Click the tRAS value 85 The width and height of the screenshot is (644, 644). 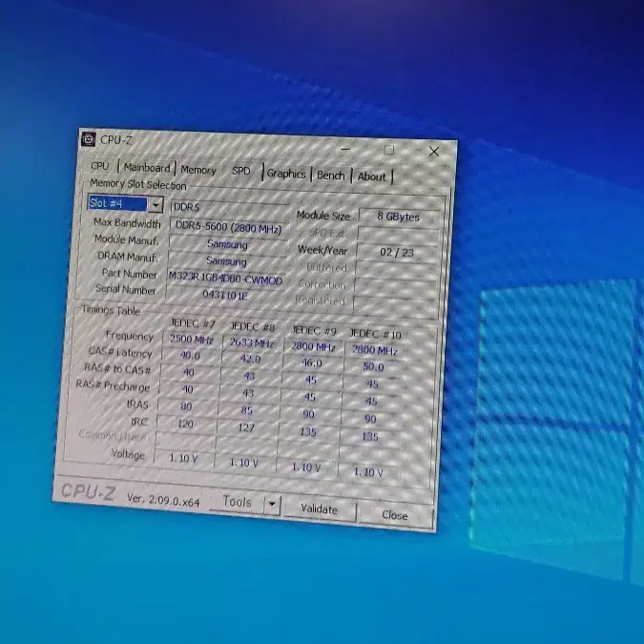pyautogui.click(x=246, y=410)
